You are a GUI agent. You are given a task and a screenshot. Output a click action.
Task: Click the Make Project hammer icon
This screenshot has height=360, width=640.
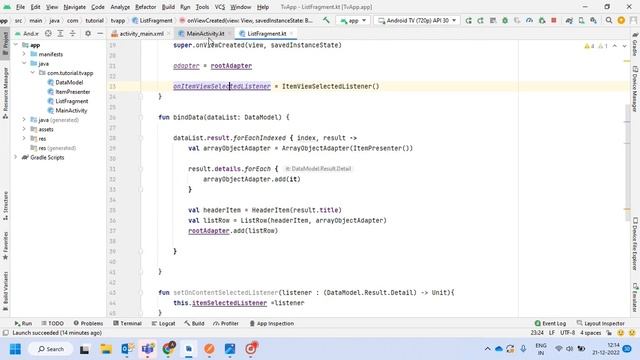coord(326,20)
